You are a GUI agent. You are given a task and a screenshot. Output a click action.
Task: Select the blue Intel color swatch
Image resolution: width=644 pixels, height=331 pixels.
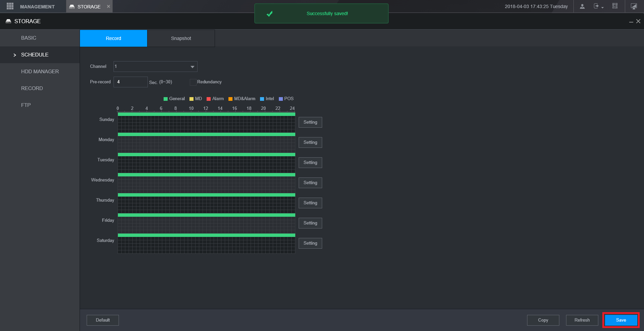[x=262, y=99]
